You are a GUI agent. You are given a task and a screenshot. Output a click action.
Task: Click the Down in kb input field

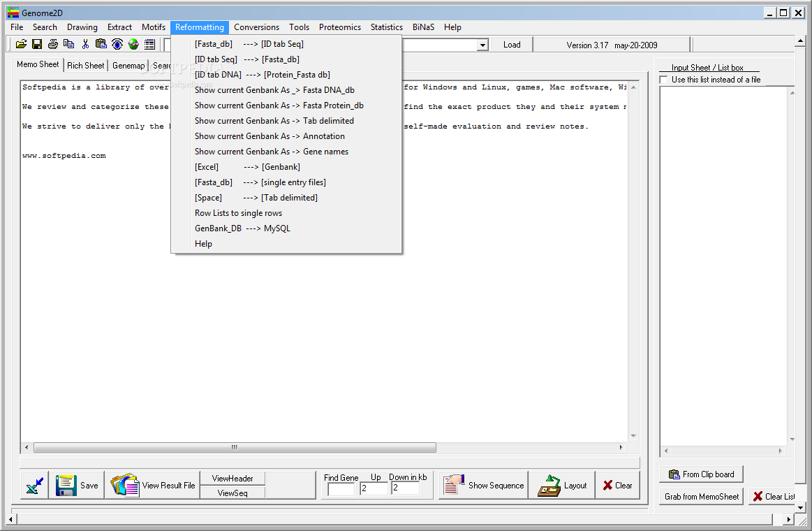(406, 488)
